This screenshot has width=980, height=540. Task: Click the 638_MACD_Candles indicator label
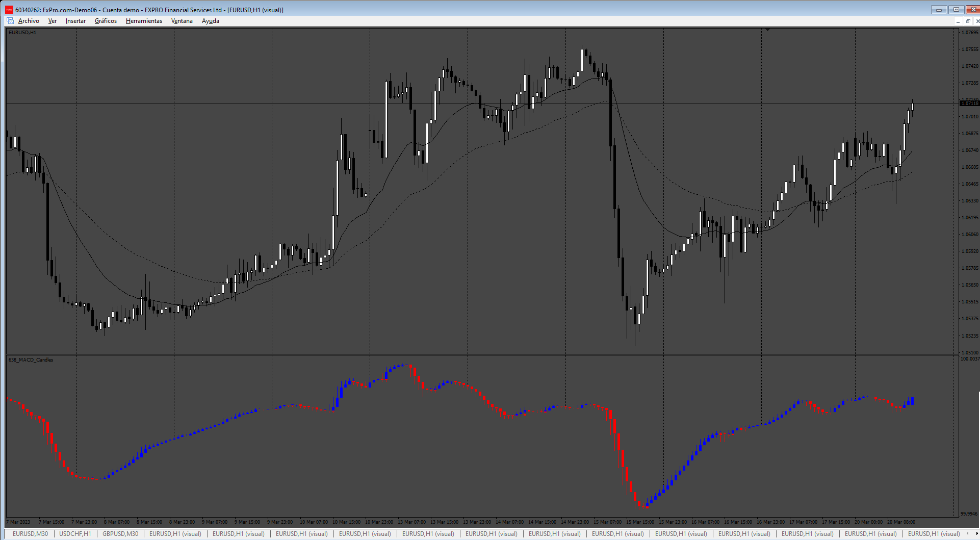(31, 360)
